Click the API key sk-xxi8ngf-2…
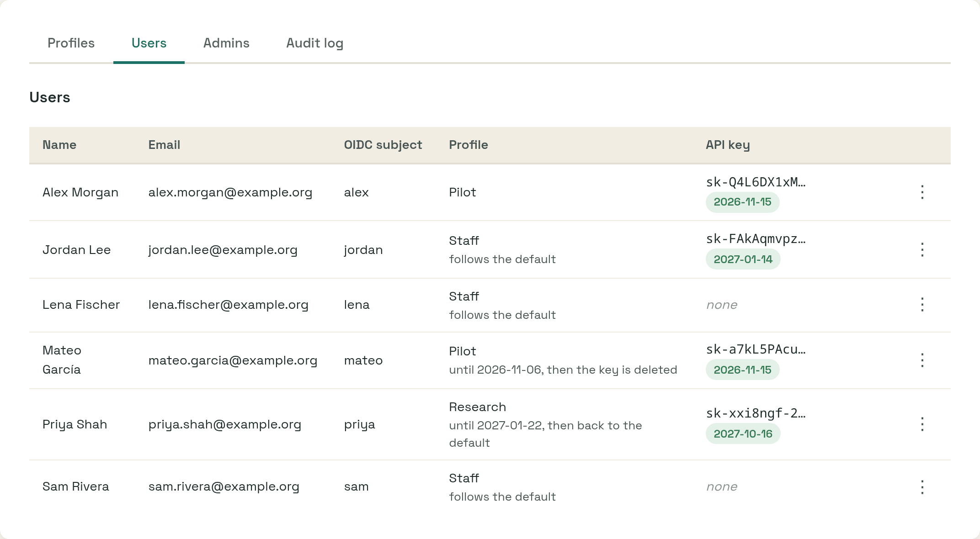 (x=756, y=413)
